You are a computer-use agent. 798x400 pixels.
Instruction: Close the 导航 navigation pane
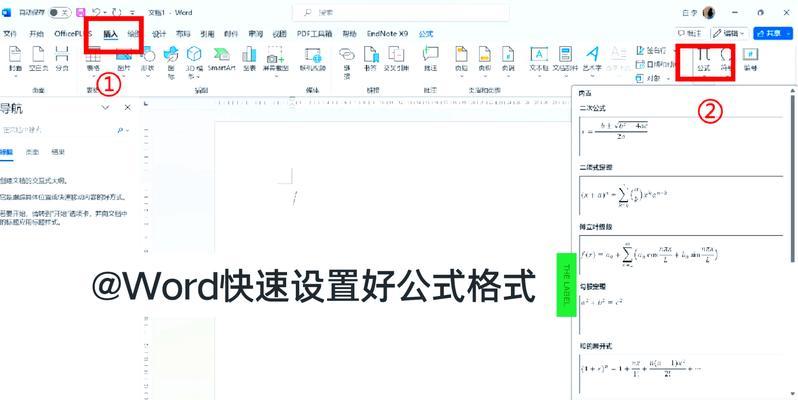[128, 108]
